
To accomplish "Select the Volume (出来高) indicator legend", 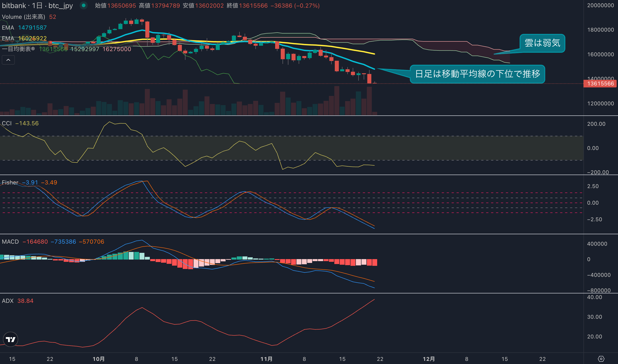I will 24,17.
